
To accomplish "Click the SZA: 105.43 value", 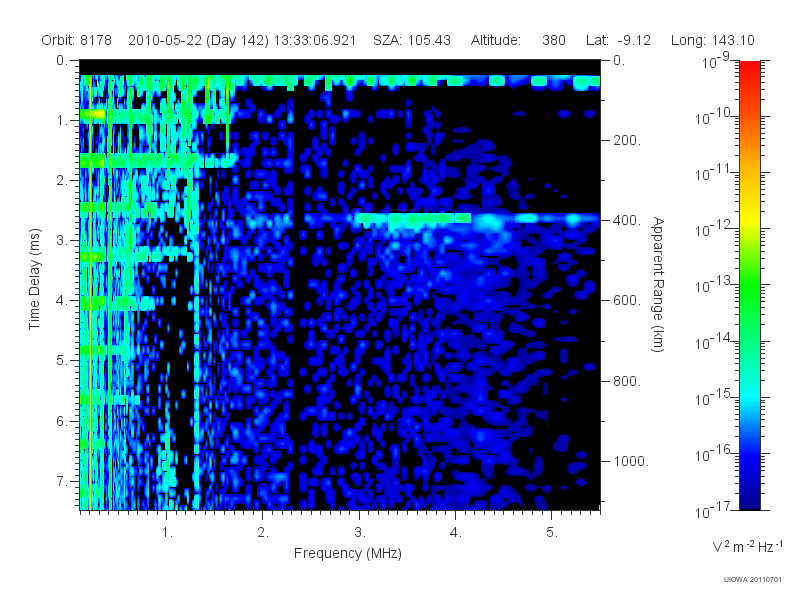I will (x=412, y=40).
